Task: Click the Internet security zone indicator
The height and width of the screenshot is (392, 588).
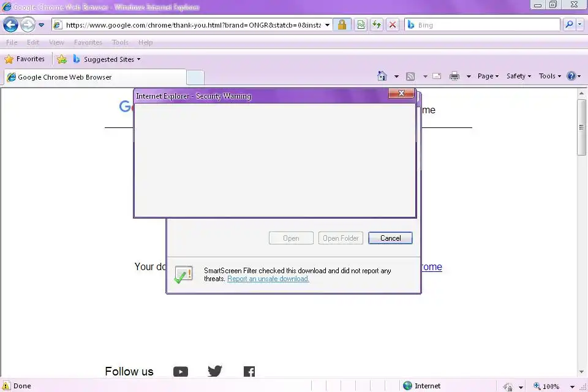Action: (x=422, y=386)
